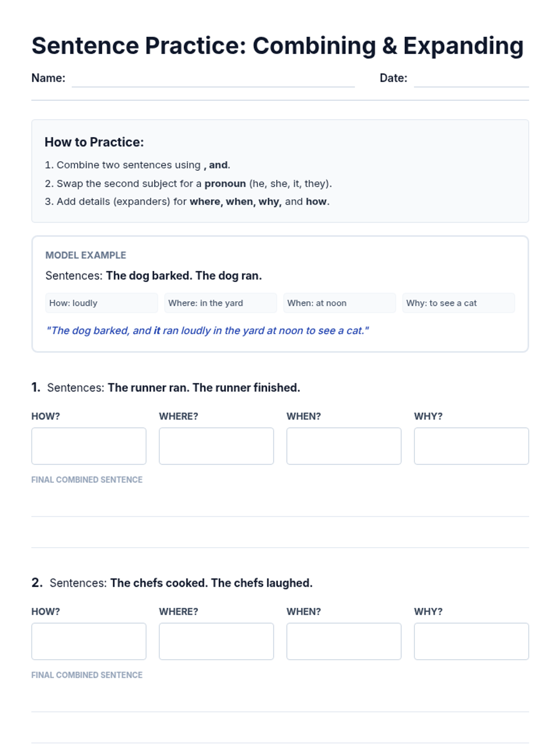Click the WHEN? box for question 2

point(343,641)
